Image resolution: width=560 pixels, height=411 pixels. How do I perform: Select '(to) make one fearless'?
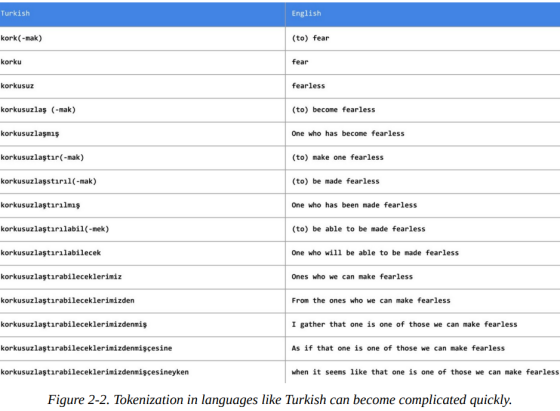click(x=338, y=157)
